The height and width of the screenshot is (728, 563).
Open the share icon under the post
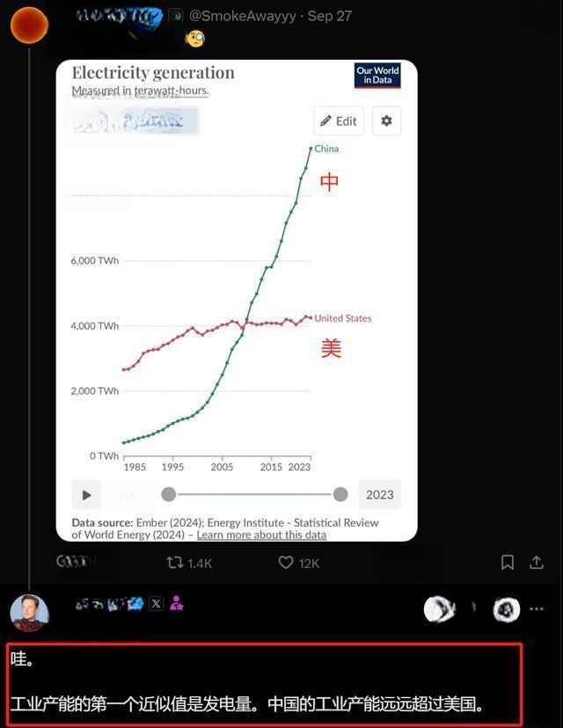point(537,562)
